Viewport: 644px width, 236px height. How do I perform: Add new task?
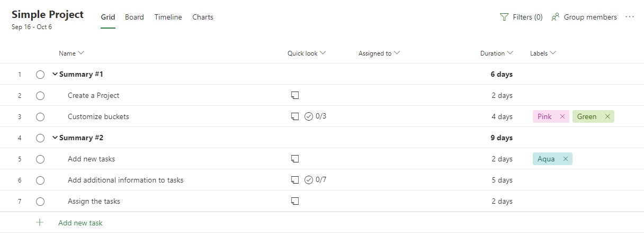[x=80, y=223]
